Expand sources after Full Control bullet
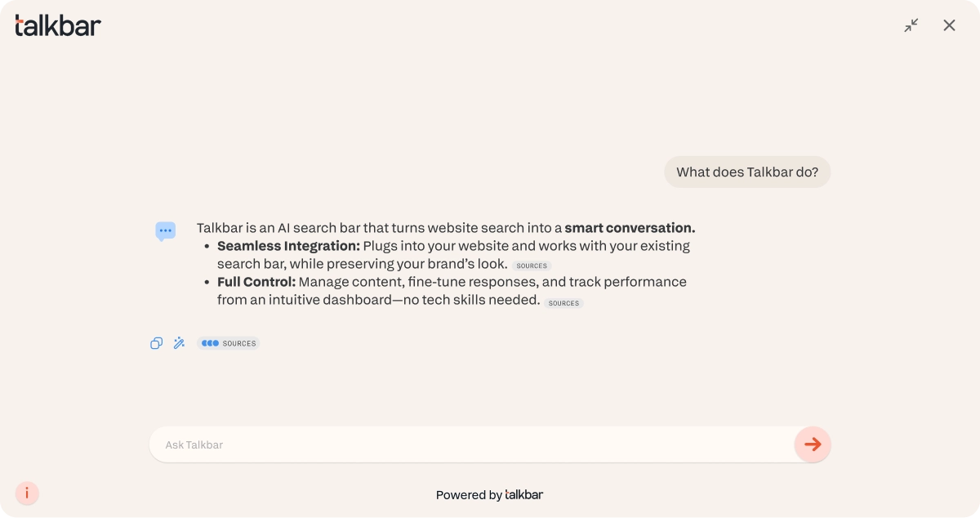980x518 pixels. [x=563, y=302]
